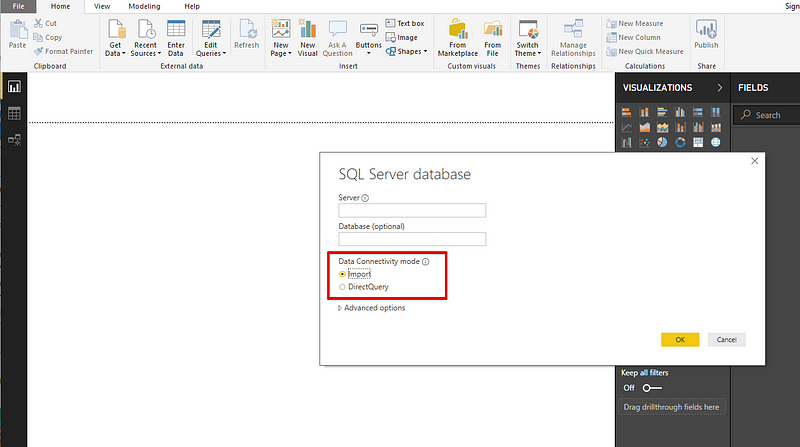Cancel the SQL Server database dialog
Screen dimensions: 800x447
coord(727,340)
